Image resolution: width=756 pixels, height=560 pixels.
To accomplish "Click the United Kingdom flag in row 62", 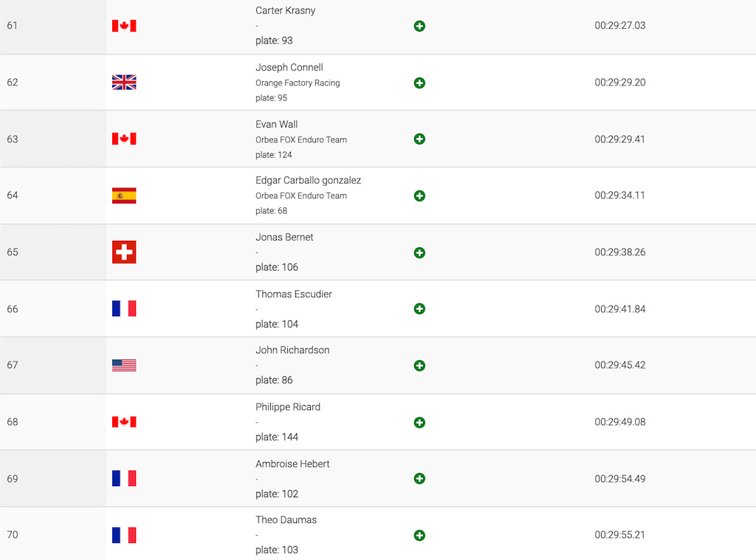I will click(124, 83).
